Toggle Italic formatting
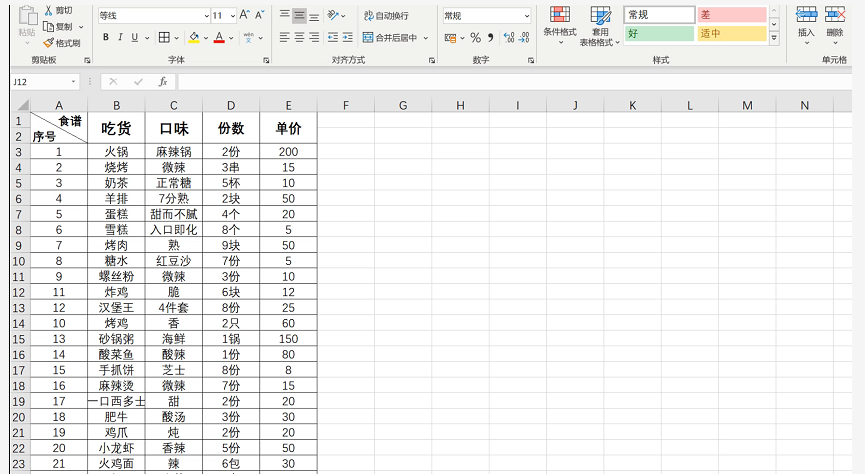865x474 pixels. (x=120, y=38)
